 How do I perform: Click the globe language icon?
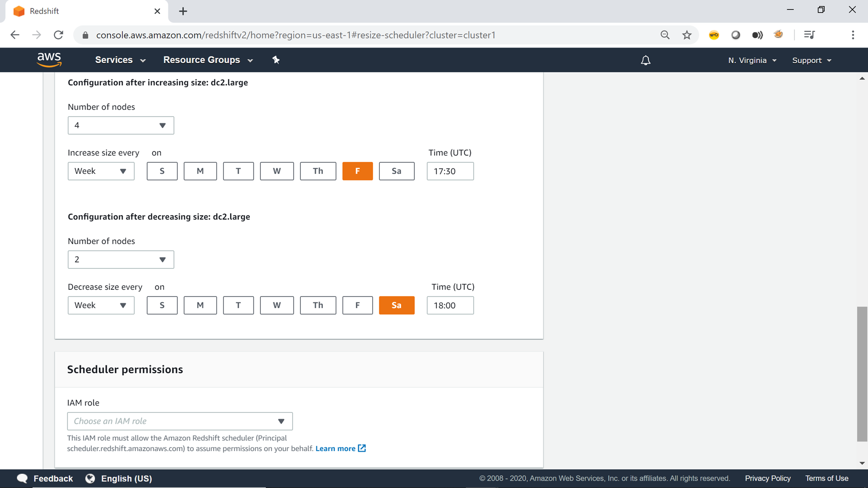(90, 478)
